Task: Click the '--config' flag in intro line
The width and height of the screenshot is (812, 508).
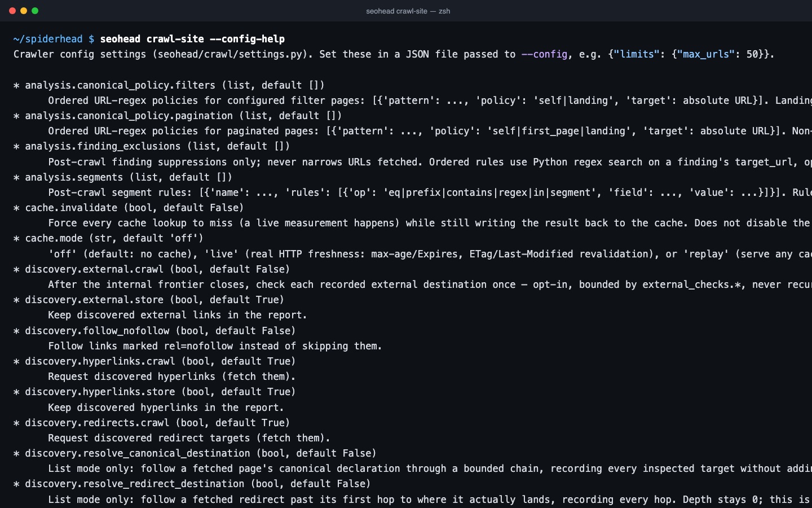Action: 544,54
